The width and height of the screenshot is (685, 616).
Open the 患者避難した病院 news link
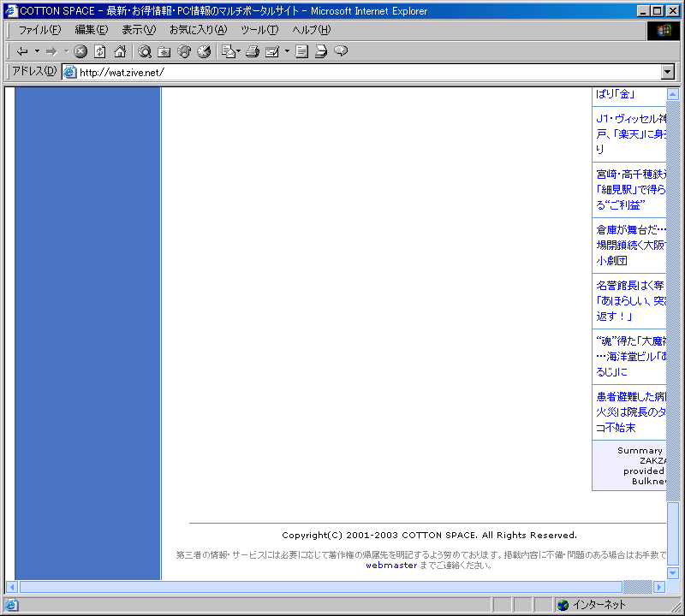coord(631,412)
